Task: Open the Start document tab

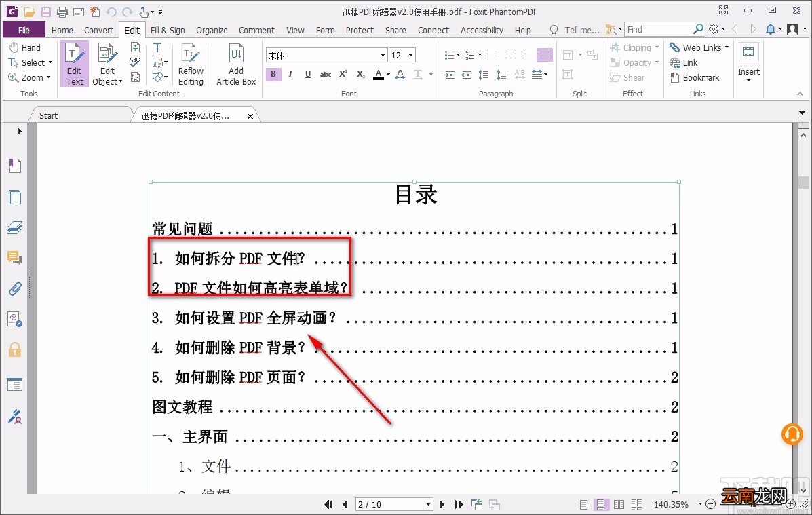Action: click(x=49, y=115)
